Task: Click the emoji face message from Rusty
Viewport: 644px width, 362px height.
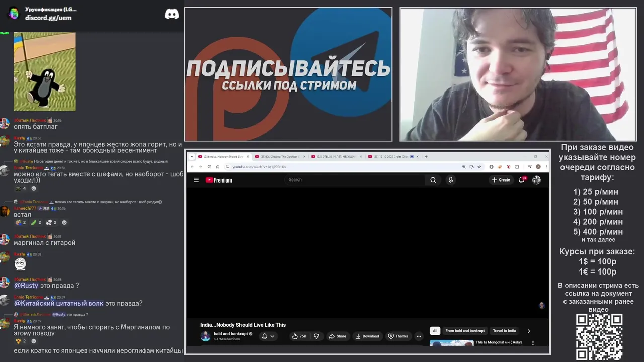Action: [20, 263]
